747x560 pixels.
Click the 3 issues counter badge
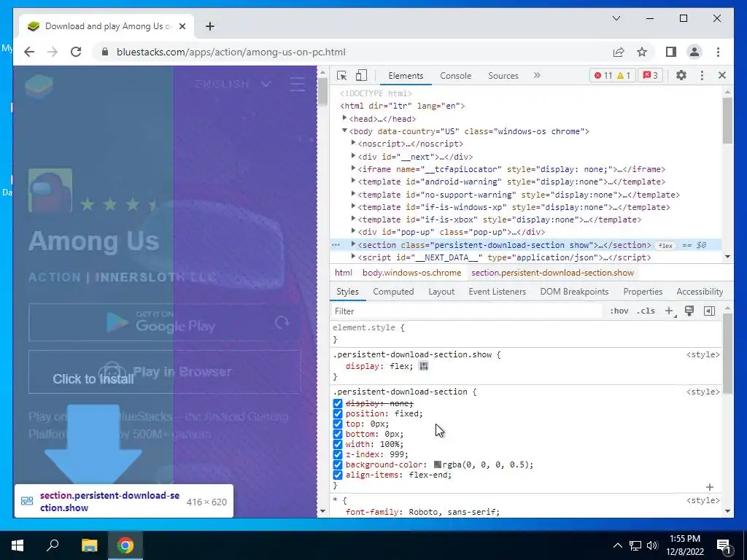click(651, 75)
